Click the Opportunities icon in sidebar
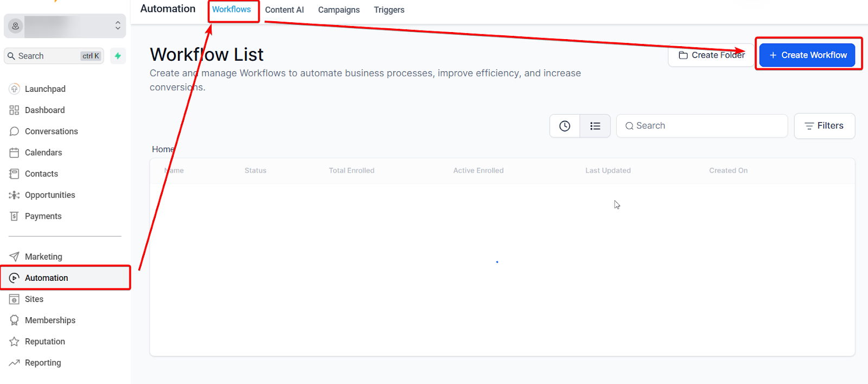 pyautogui.click(x=14, y=195)
